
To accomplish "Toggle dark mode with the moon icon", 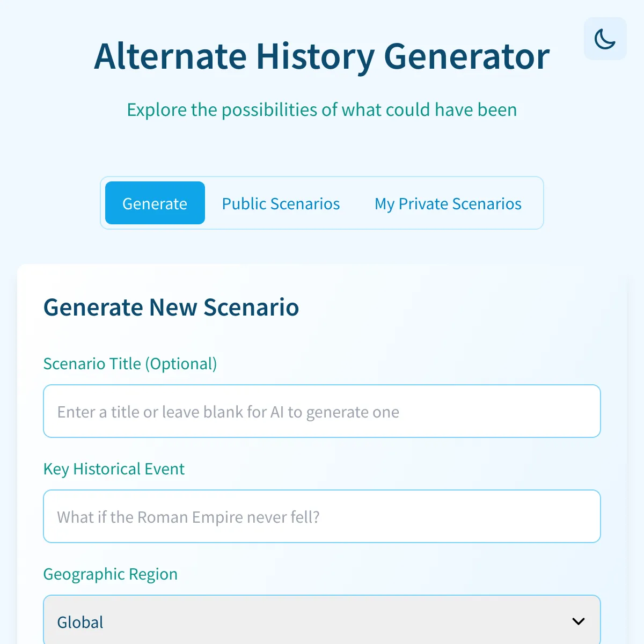I will pos(605,39).
